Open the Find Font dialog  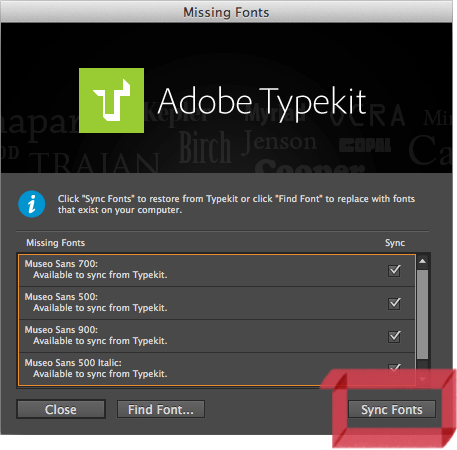click(161, 409)
